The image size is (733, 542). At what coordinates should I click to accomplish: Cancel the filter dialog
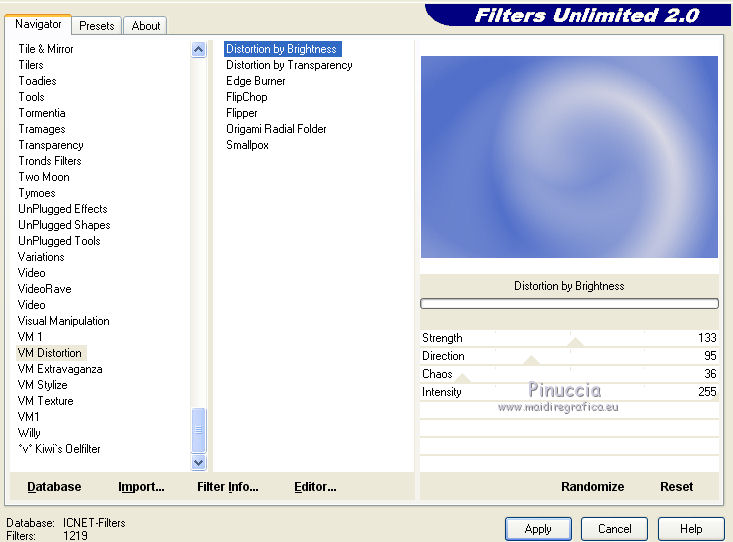pos(614,529)
